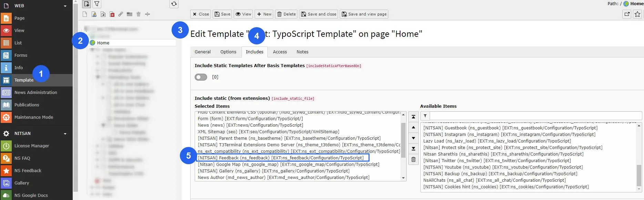
Task: Collapse the NITSAN module group
Action: (65, 134)
